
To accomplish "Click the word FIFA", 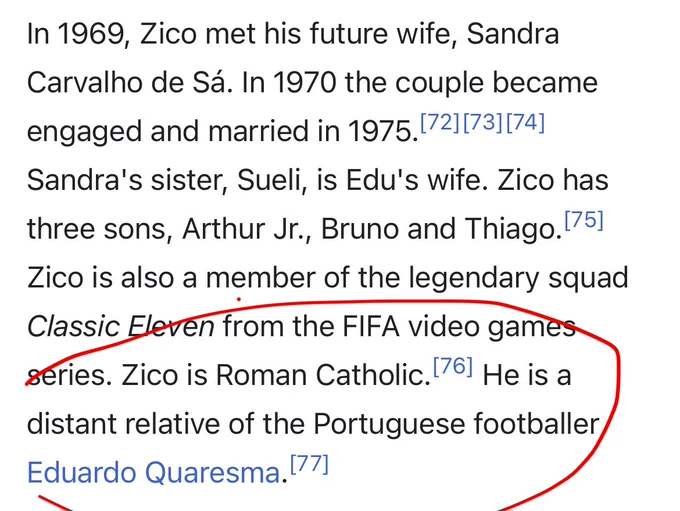I will 371,327.
